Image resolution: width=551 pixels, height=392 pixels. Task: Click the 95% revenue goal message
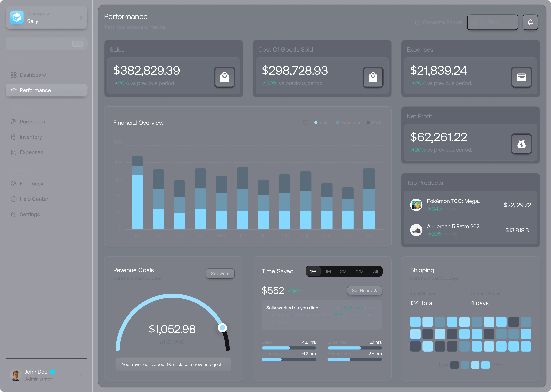point(173,364)
